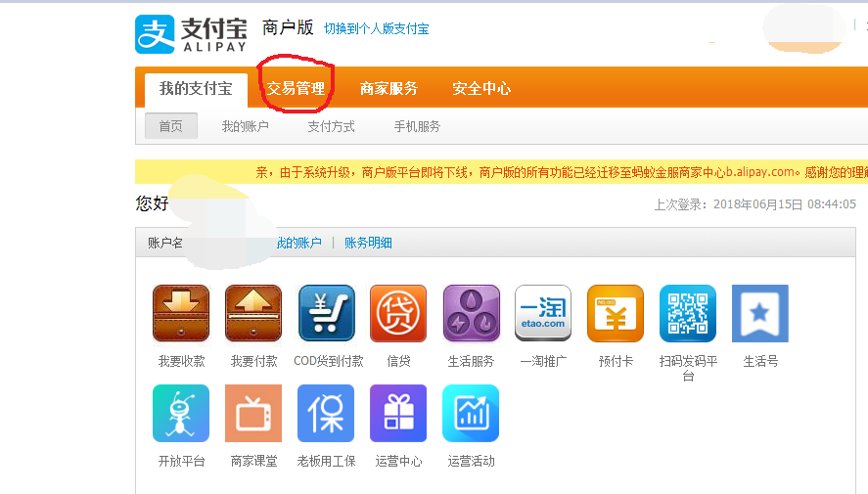Viewport: 868px width, 494px height.
Task: Open the 手机服务 sub-navigation item
Action: pyautogui.click(x=418, y=127)
